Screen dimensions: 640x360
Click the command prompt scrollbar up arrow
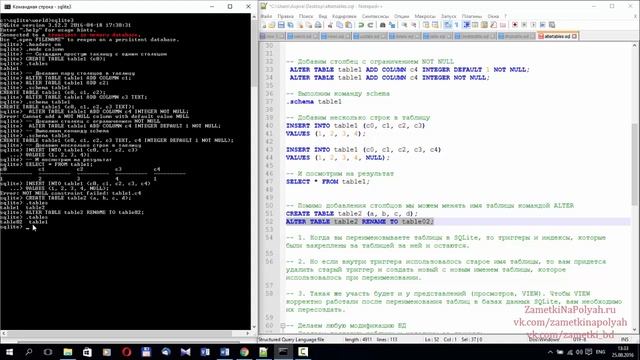point(254,17)
